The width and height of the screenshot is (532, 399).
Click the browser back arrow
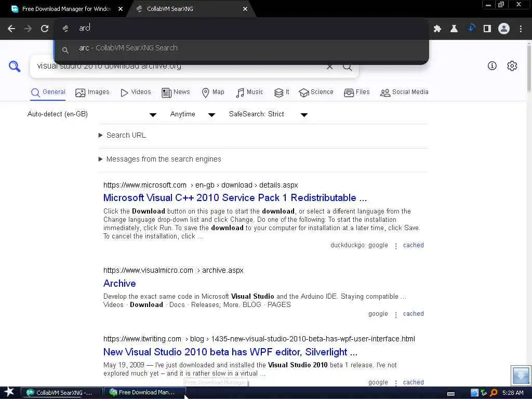point(11,29)
